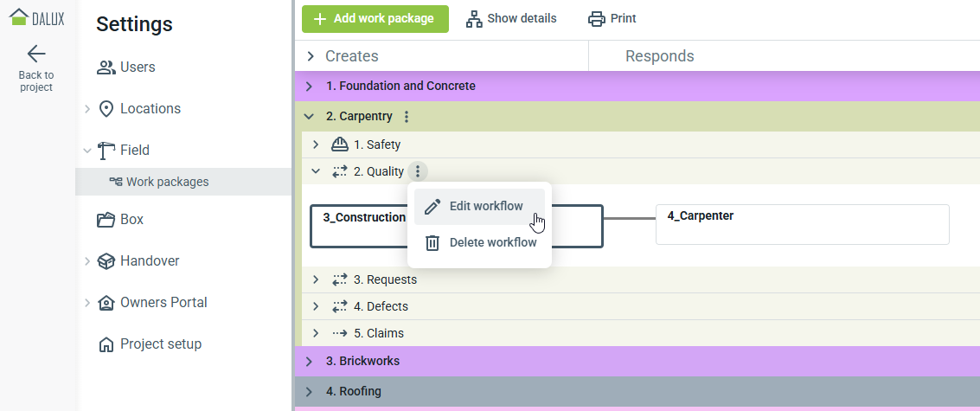Click the Show details hierarchy icon

(474, 19)
